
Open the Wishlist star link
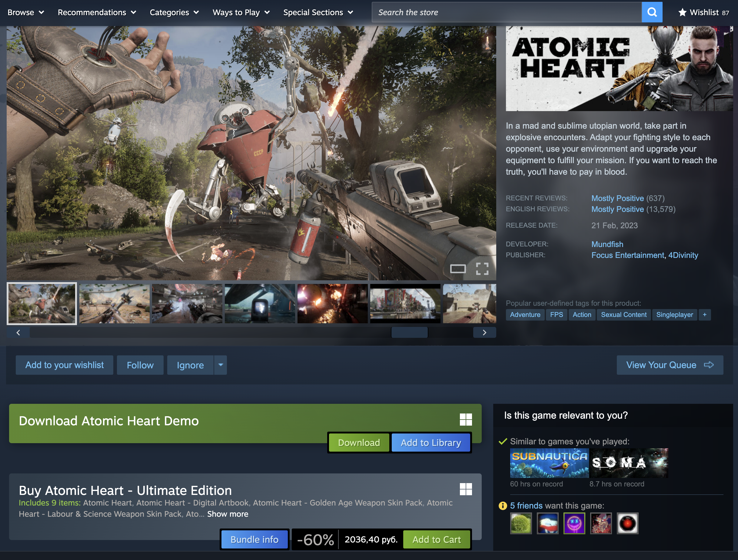[703, 12]
